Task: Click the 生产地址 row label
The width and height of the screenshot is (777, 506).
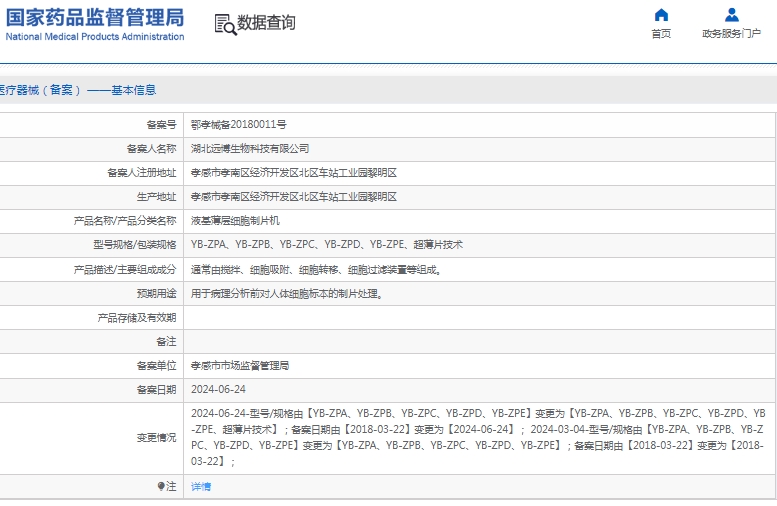Action: point(157,197)
